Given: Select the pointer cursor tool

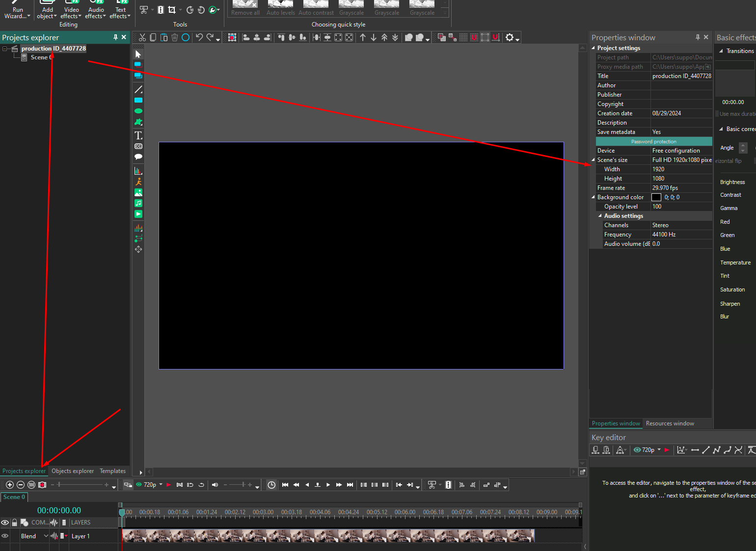Looking at the screenshot, I should pyautogui.click(x=138, y=54).
